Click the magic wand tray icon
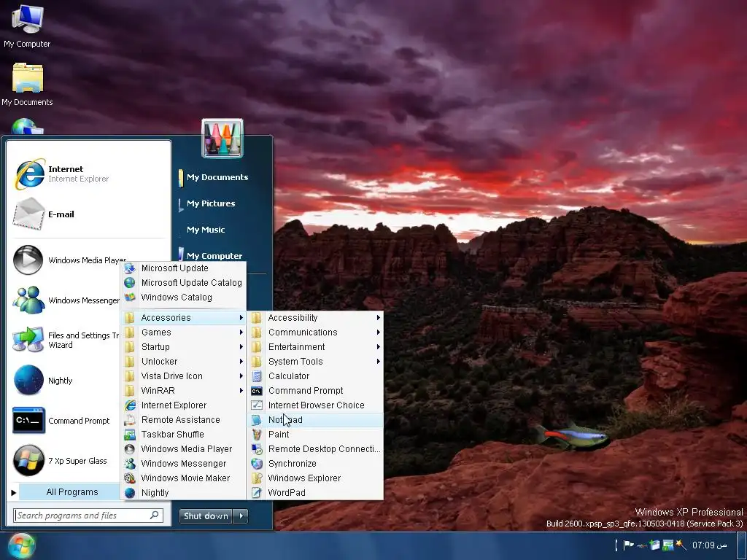The image size is (747, 560). click(681, 545)
